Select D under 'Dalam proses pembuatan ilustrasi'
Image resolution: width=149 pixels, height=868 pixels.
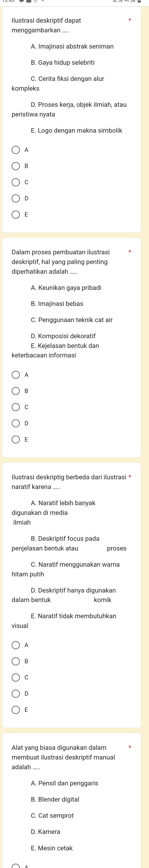coord(16,423)
